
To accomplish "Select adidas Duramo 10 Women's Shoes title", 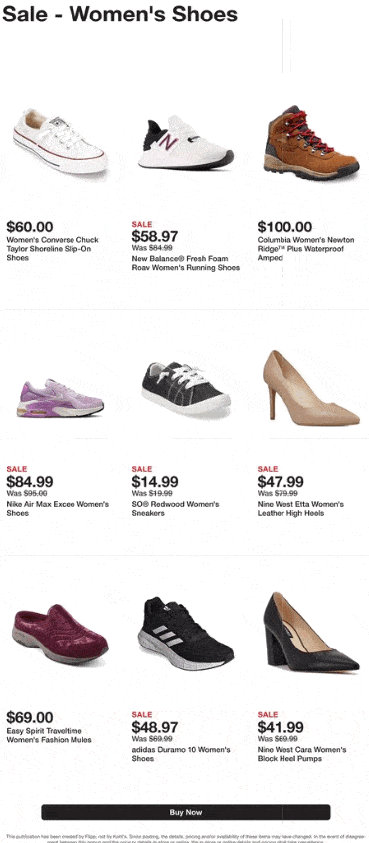I will pos(181,754).
